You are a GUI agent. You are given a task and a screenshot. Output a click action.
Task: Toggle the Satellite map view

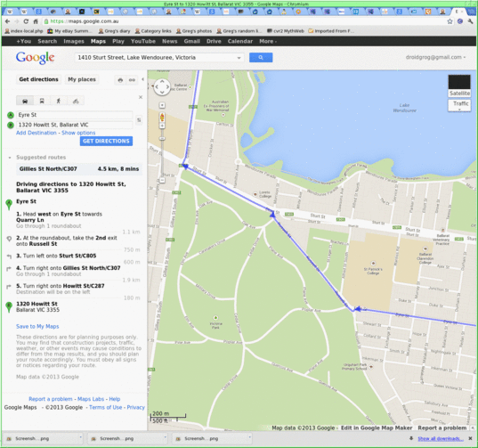pos(459,86)
